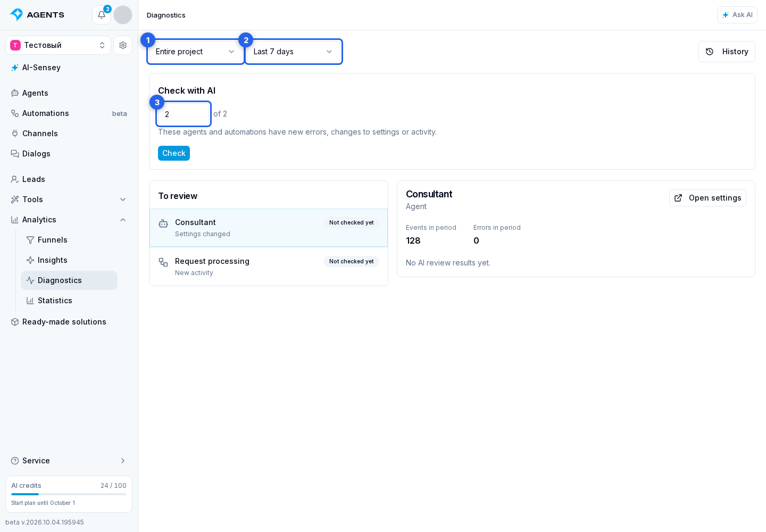Expand the Service submenu arrow
The image size is (766, 532).
tap(123, 461)
